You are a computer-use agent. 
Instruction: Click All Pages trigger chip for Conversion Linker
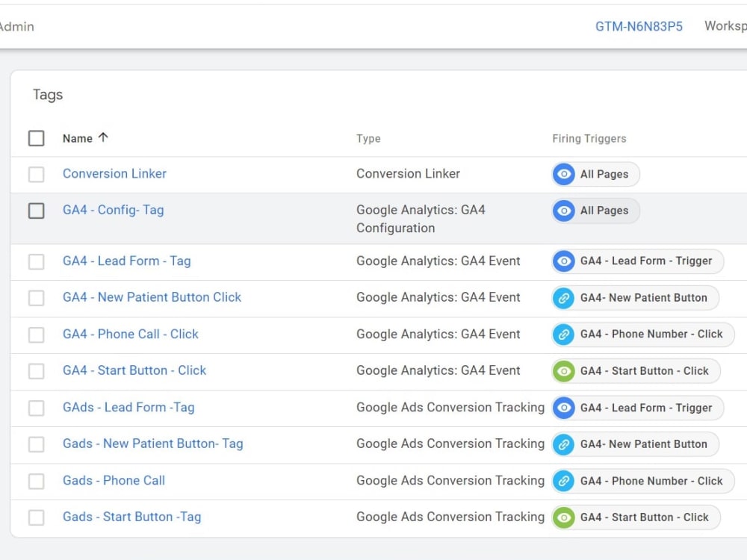tap(595, 174)
